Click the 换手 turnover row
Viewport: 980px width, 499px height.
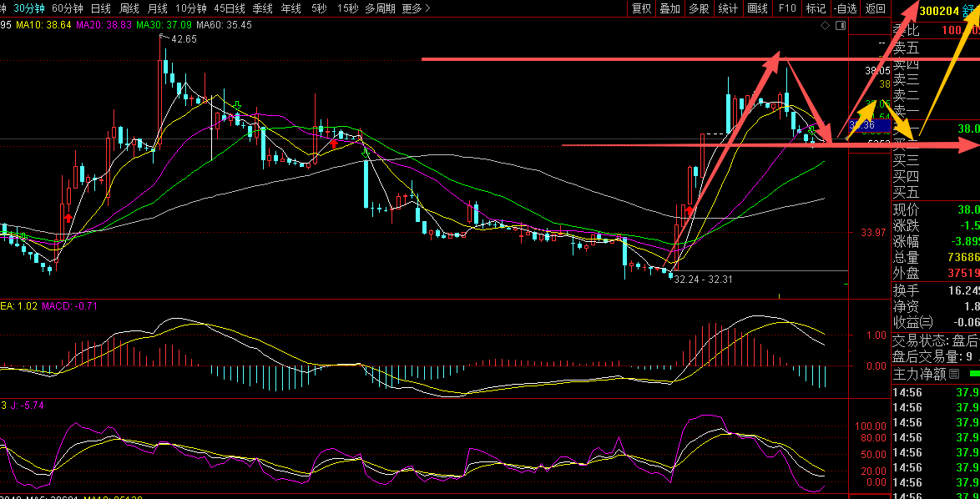pyautogui.click(x=936, y=290)
